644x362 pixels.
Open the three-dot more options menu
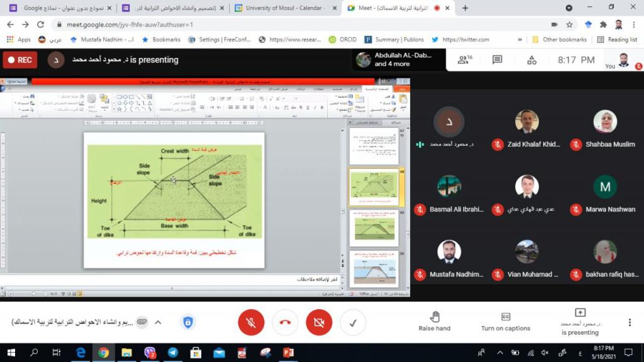tap(630, 322)
